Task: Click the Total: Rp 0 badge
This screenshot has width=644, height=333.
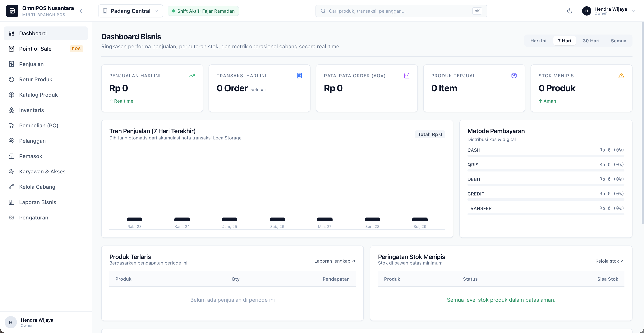Action: (430, 134)
